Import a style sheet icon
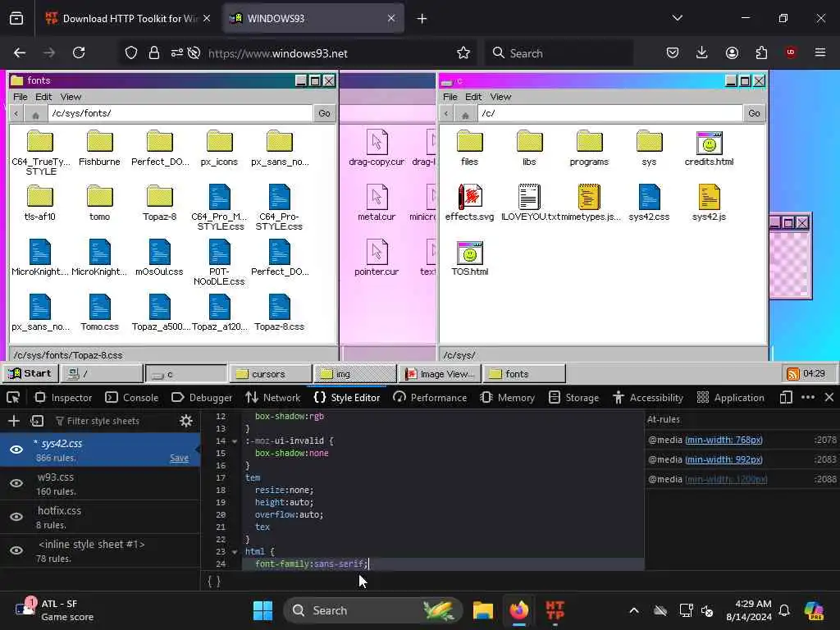840x630 pixels. click(x=37, y=421)
